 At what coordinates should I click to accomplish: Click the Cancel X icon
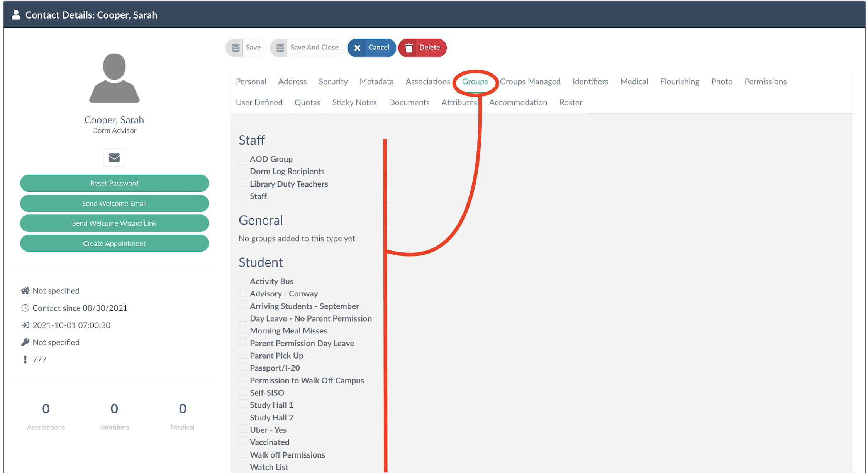[x=357, y=48]
